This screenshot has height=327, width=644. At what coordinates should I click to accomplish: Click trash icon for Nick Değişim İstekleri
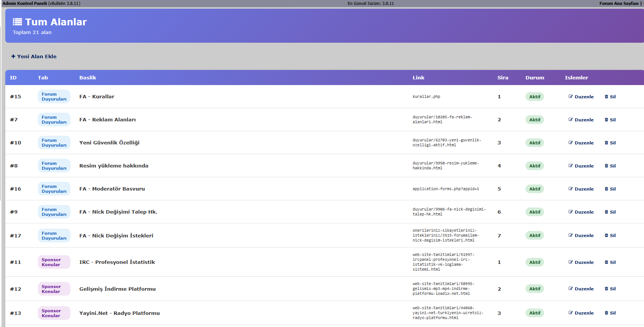[607, 235]
